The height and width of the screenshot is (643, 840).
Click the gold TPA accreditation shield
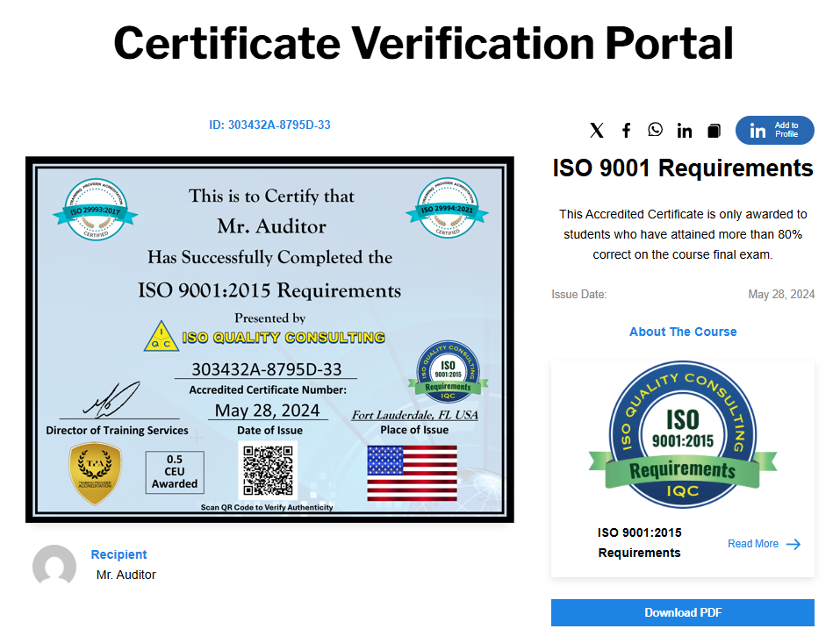tap(95, 474)
